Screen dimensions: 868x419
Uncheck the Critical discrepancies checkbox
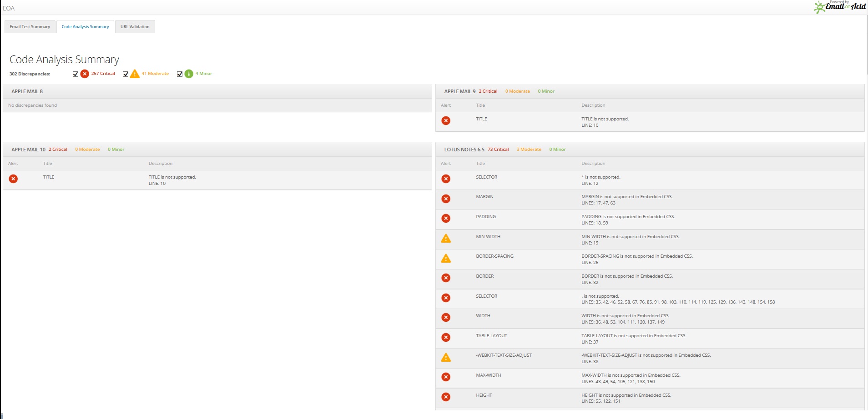point(76,74)
